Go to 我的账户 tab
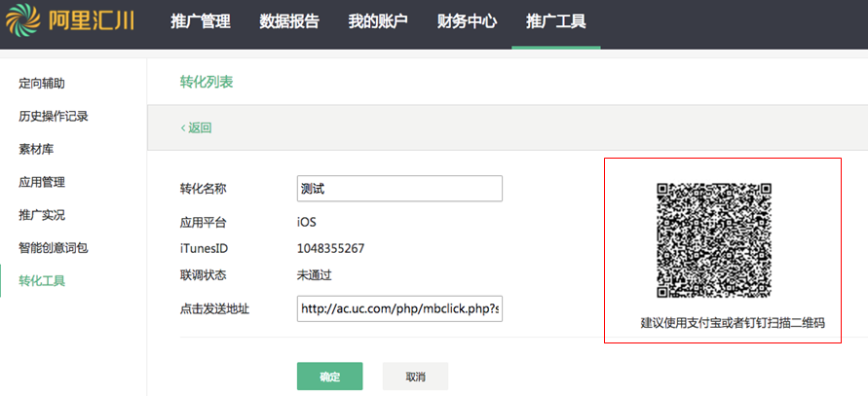The height and width of the screenshot is (396, 868). tap(378, 21)
